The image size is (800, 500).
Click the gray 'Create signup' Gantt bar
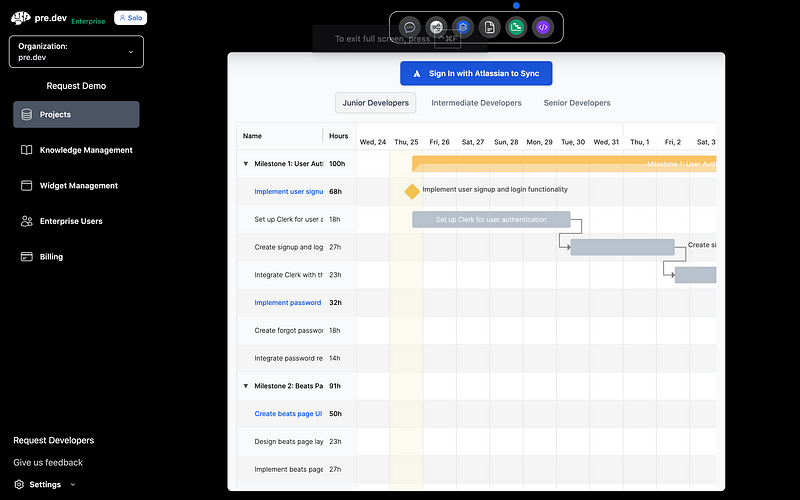[622, 247]
